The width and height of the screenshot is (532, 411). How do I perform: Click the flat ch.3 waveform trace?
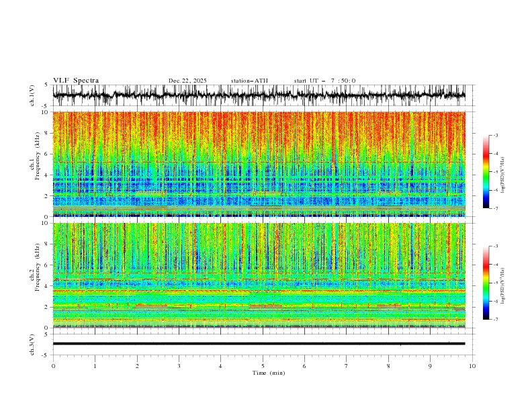click(259, 344)
